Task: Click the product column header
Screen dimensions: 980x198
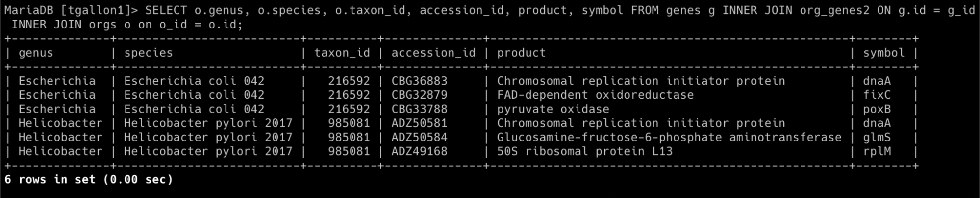Action: 521,53
